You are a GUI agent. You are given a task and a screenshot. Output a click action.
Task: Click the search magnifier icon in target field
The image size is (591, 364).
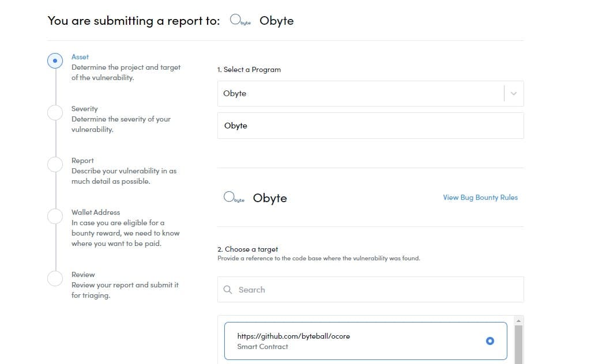[228, 290]
